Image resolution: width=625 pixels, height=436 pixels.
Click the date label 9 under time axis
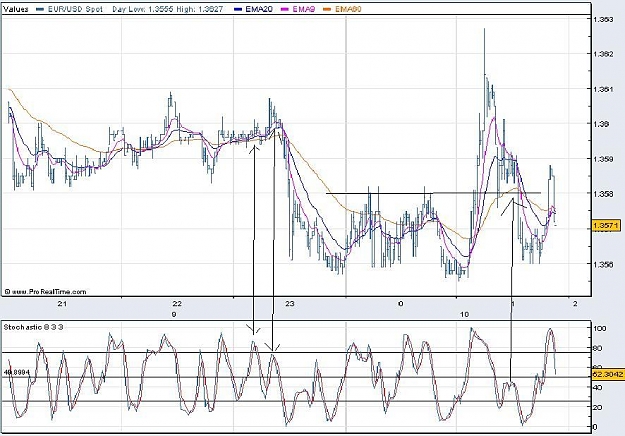(x=174, y=314)
